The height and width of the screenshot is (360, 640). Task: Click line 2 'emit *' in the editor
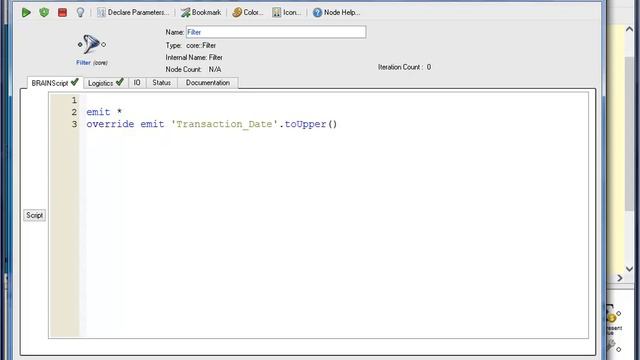[x=104, y=112]
